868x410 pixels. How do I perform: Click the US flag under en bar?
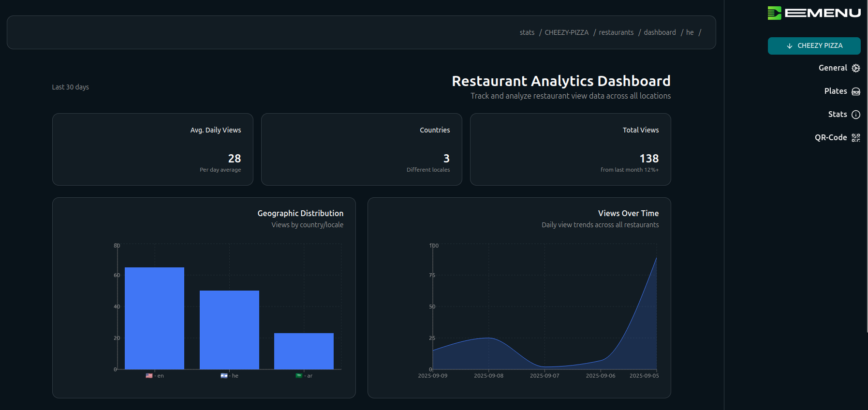pyautogui.click(x=149, y=376)
